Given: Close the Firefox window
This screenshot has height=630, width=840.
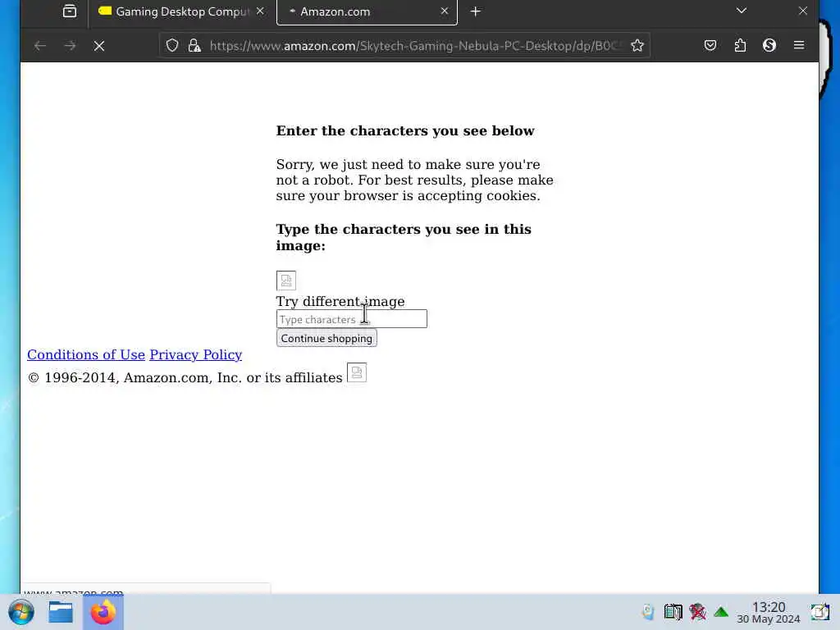Looking at the screenshot, I should click(x=802, y=11).
